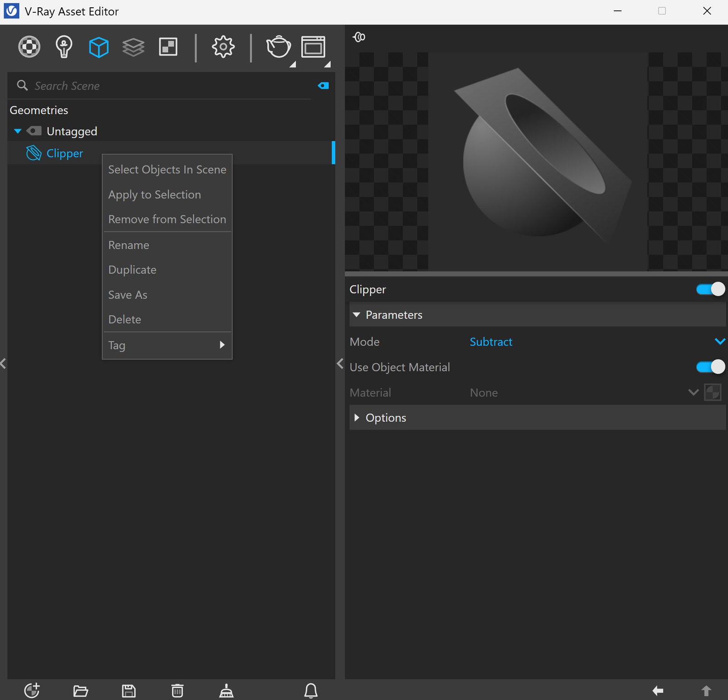This screenshot has width=728, height=700.
Task: Click the Add Asset icon at bottom
Action: pos(32,690)
